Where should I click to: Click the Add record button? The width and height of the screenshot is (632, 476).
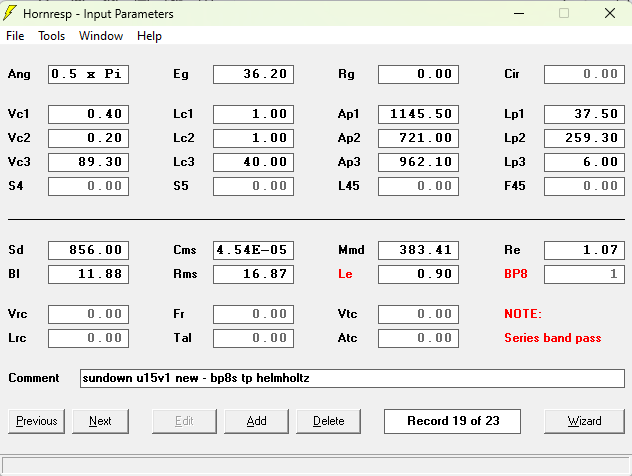[256, 421]
